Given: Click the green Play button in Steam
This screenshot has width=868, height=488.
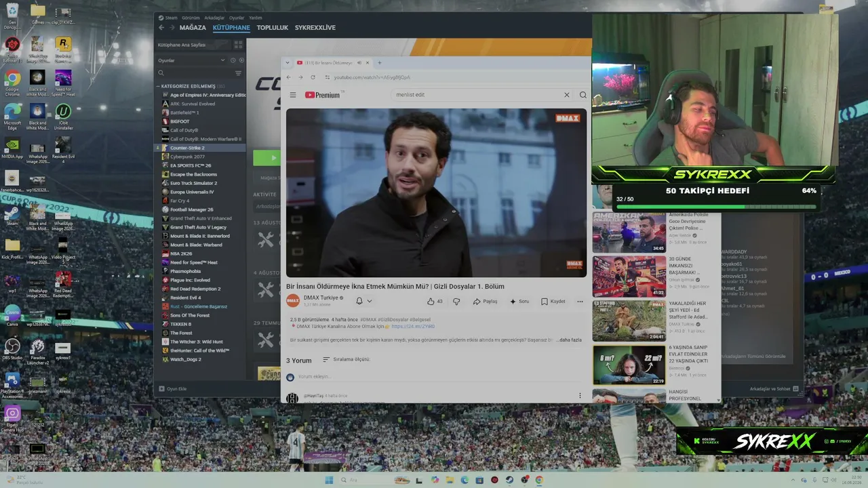Looking at the screenshot, I should coord(267,158).
